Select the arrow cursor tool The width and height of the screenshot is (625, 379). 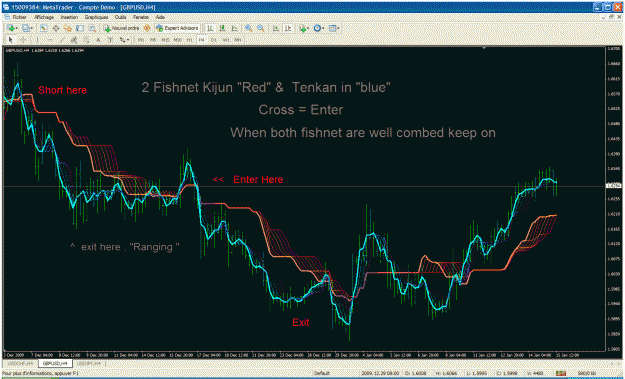11,40
